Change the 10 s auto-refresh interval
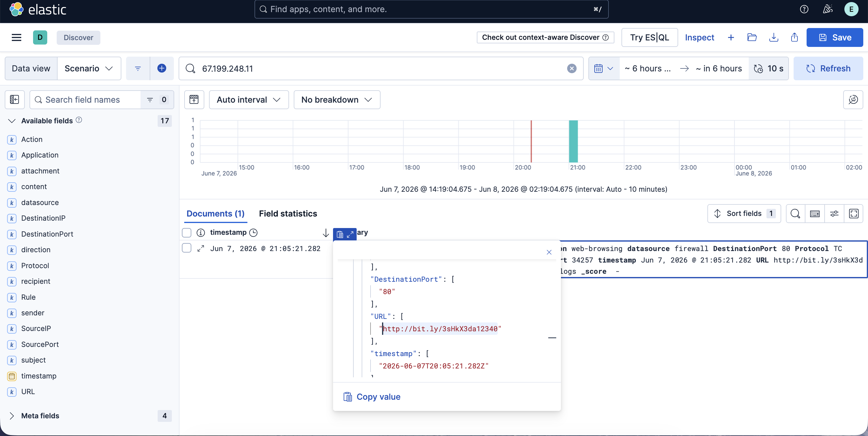 tap(769, 68)
